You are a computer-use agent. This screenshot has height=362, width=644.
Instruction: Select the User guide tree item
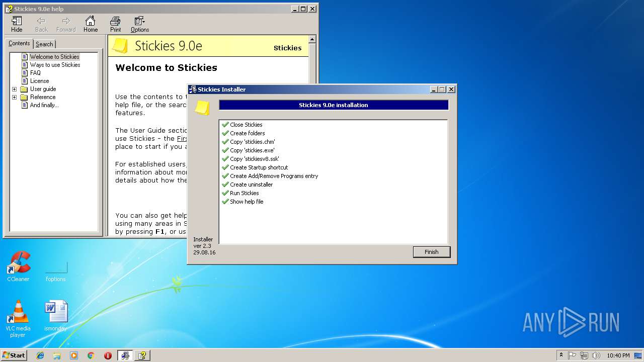click(43, 89)
